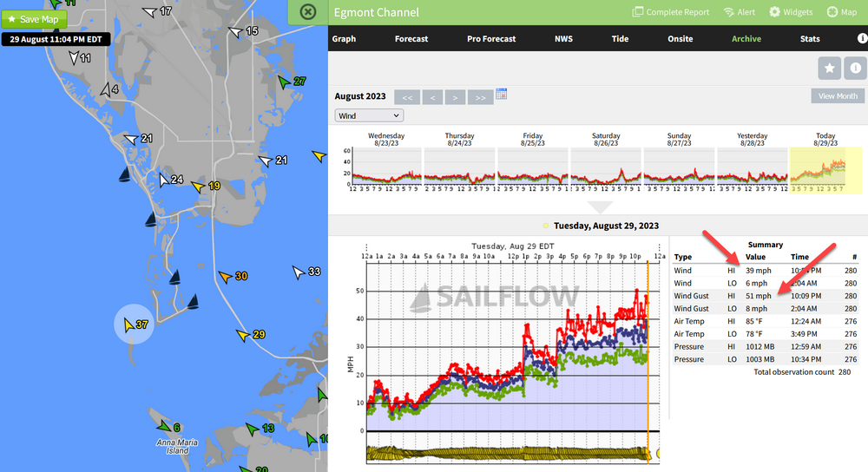Screen dimensions: 868x472
Task: Select the Yesterday 8/28/23 mini chart
Action: [752, 164]
